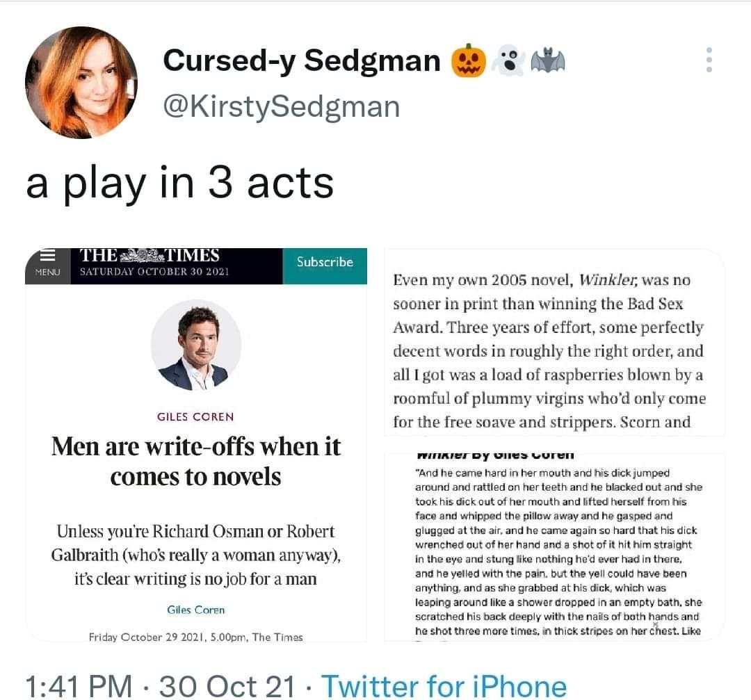Click the Giles Coren circular author photo
This screenshot has width=751, height=700.
[196, 345]
